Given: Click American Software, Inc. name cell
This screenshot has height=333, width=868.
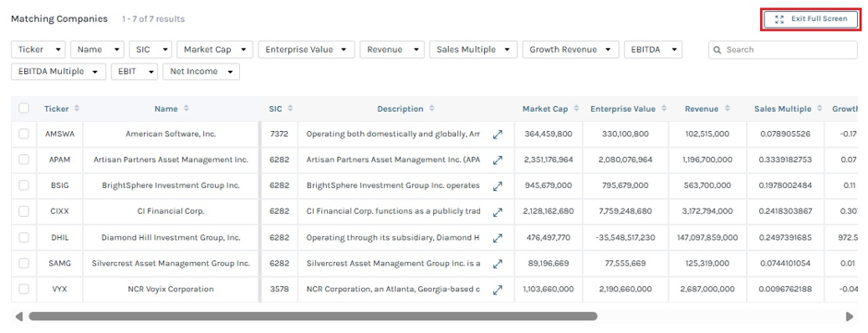Looking at the screenshot, I should click(x=171, y=134).
